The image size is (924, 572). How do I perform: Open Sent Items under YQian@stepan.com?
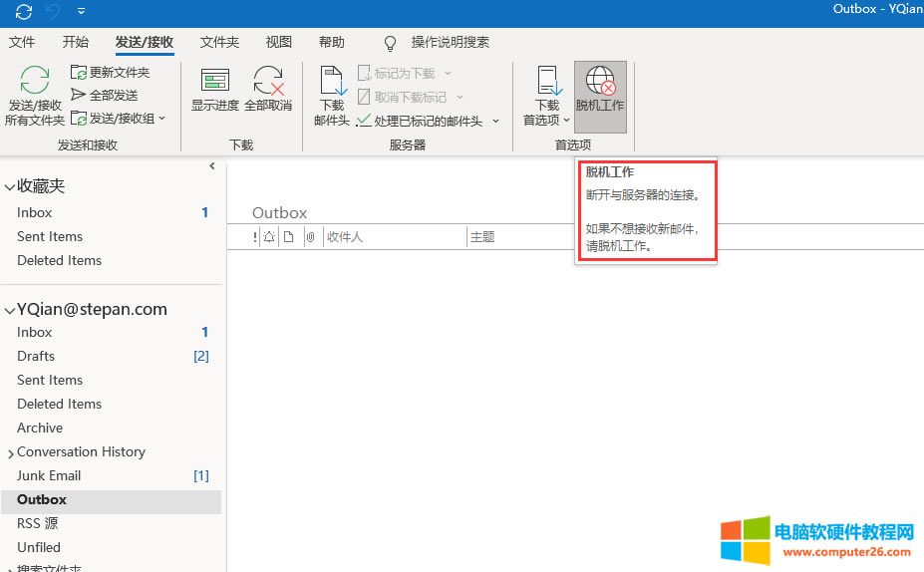tap(111, 380)
